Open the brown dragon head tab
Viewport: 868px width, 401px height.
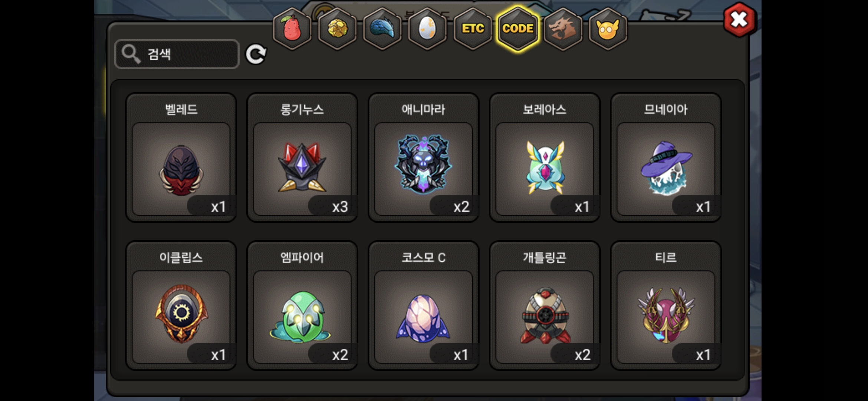pyautogui.click(x=563, y=29)
